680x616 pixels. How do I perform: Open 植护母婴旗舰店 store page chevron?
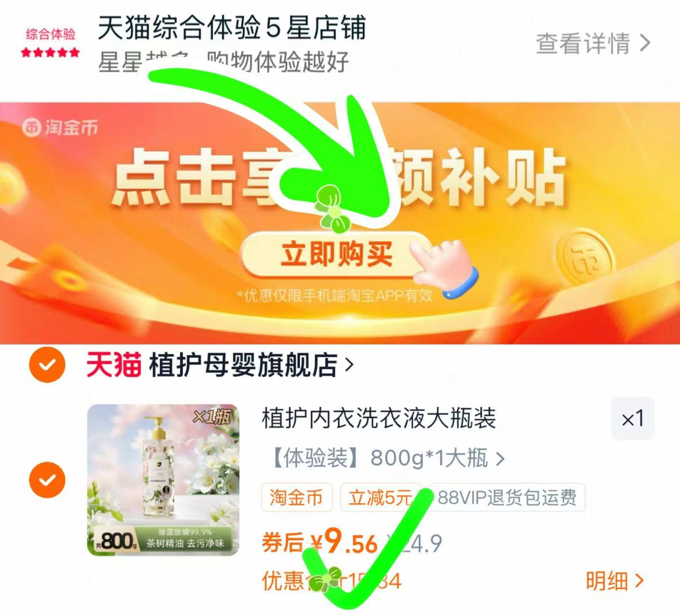point(349,365)
